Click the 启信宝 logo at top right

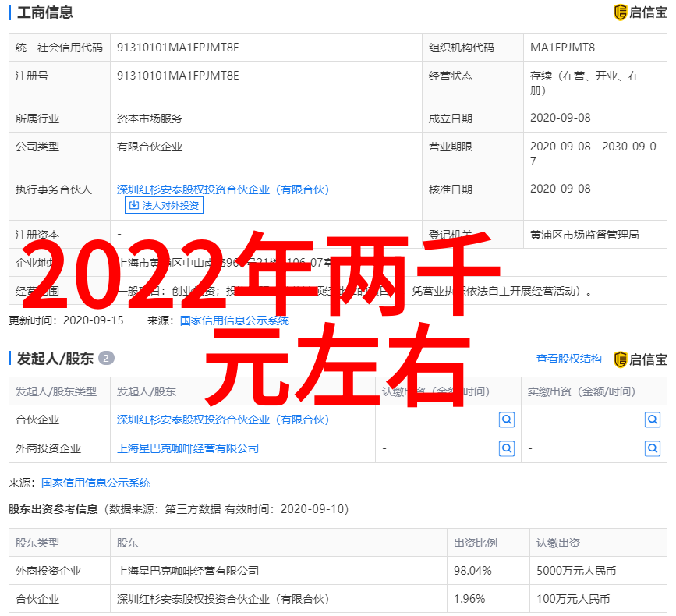point(640,12)
